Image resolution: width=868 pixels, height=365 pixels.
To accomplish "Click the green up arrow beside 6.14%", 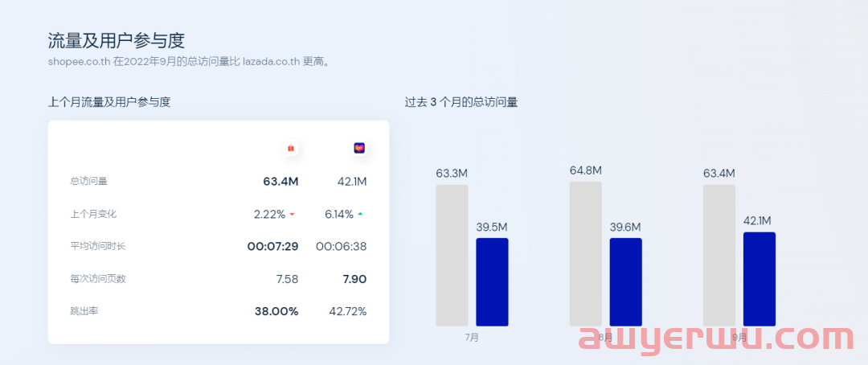I will click(360, 214).
